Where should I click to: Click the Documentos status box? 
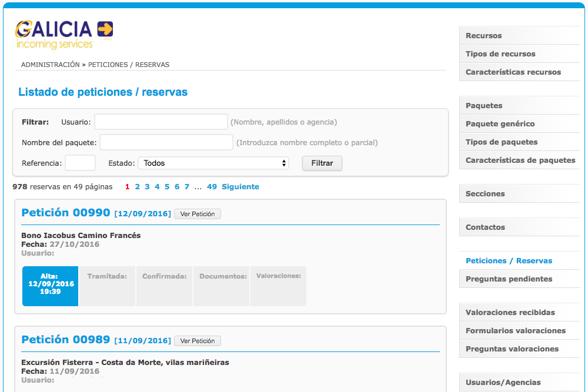coord(221,286)
